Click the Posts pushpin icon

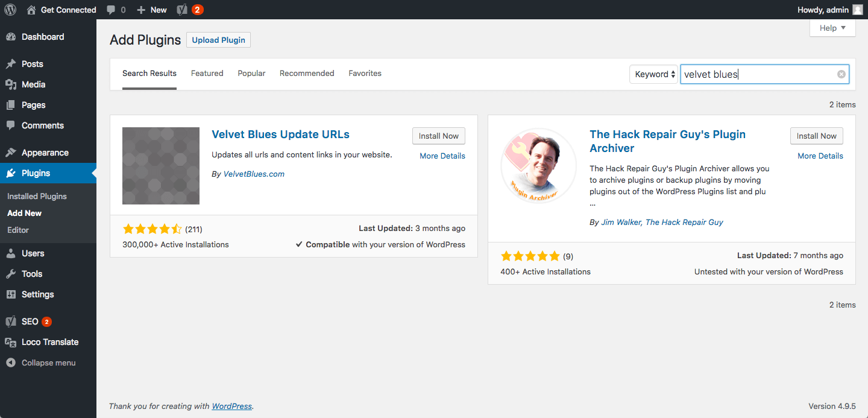[x=11, y=64]
